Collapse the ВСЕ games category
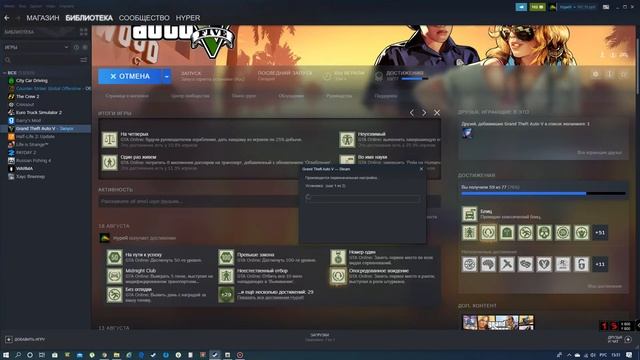This screenshot has width=640, height=360. pyautogui.click(x=4, y=73)
